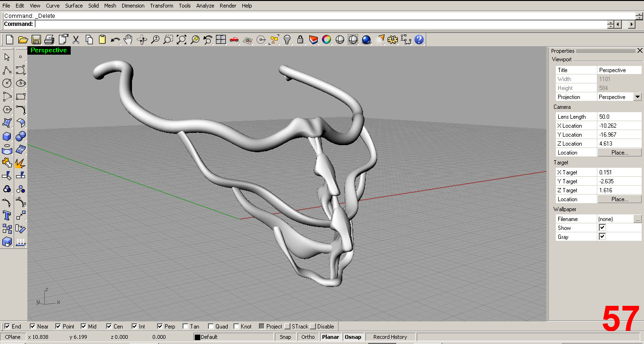Viewport: 644px width, 344px height.
Task: Open the Projection dropdown arrow
Action: pyautogui.click(x=637, y=97)
